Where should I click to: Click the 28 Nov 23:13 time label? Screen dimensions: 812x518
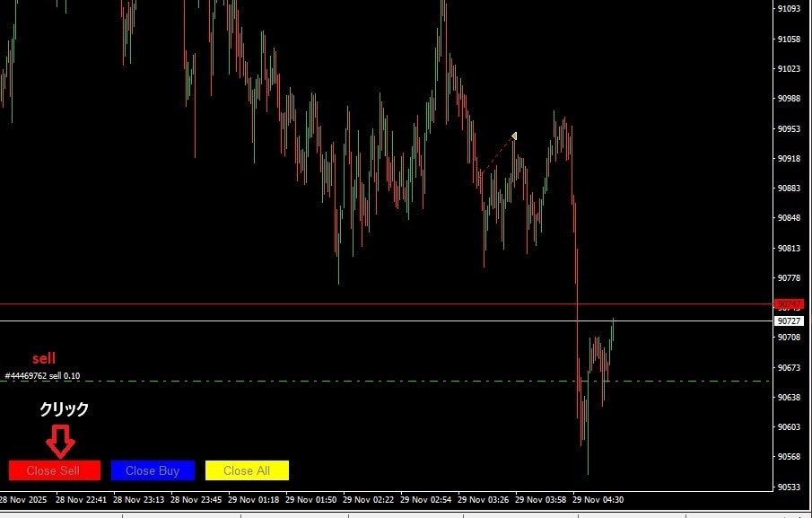[138, 500]
